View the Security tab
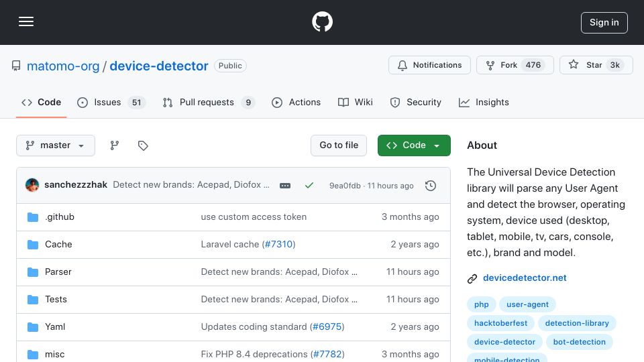 coord(416,102)
